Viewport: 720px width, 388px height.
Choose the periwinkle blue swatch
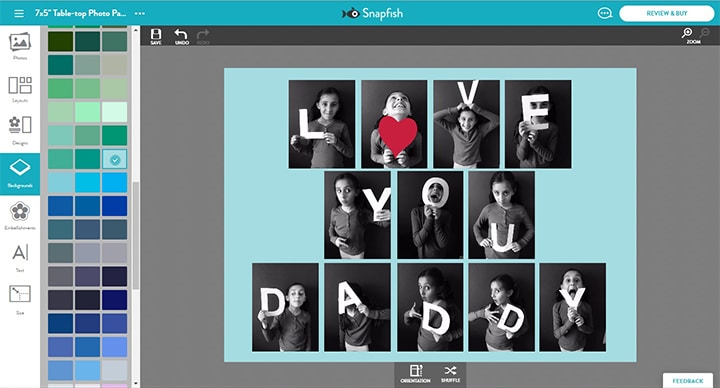tap(114, 347)
